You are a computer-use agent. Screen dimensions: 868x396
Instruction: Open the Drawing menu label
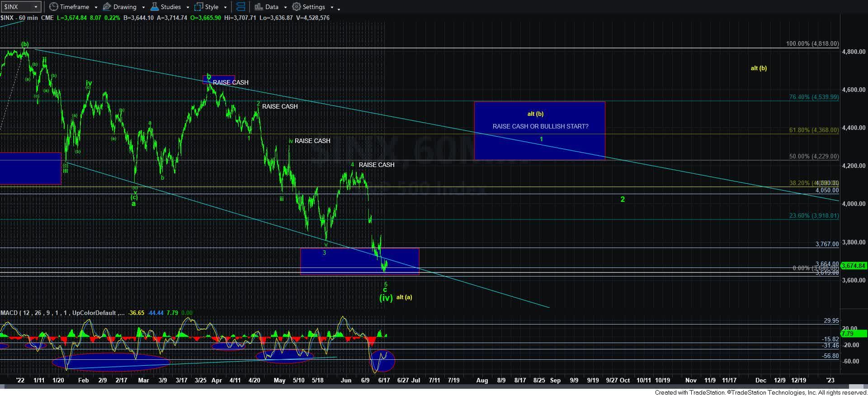point(125,7)
